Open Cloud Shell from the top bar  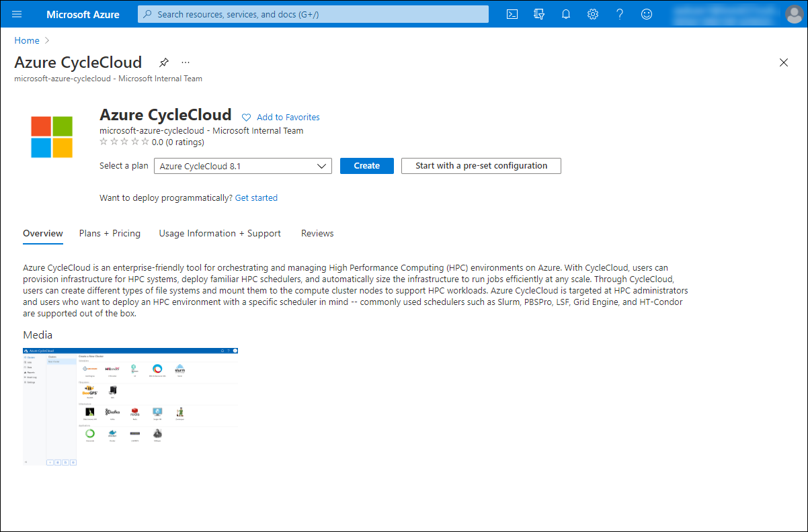(x=512, y=14)
